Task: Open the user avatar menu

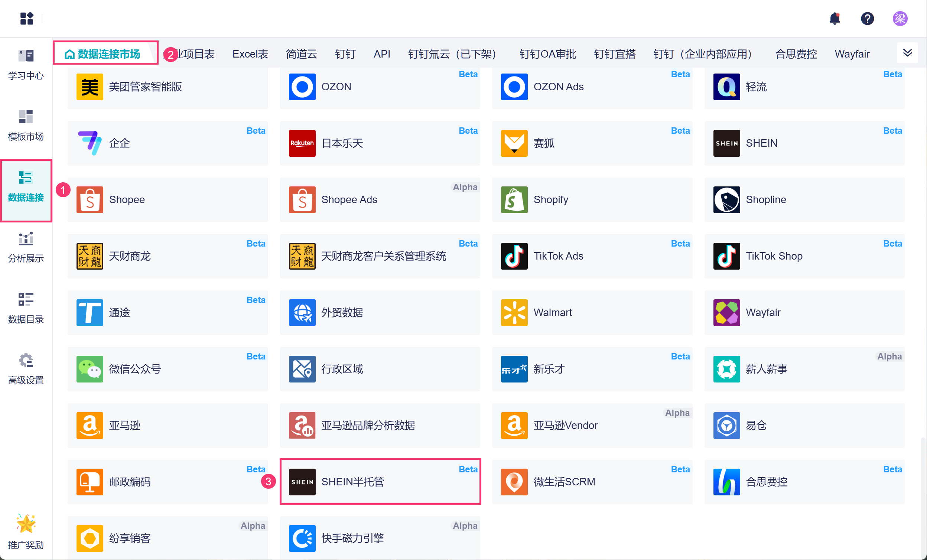Action: pyautogui.click(x=900, y=19)
